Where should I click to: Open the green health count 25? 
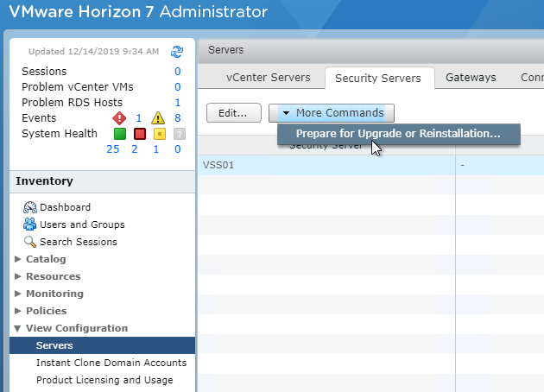point(113,149)
